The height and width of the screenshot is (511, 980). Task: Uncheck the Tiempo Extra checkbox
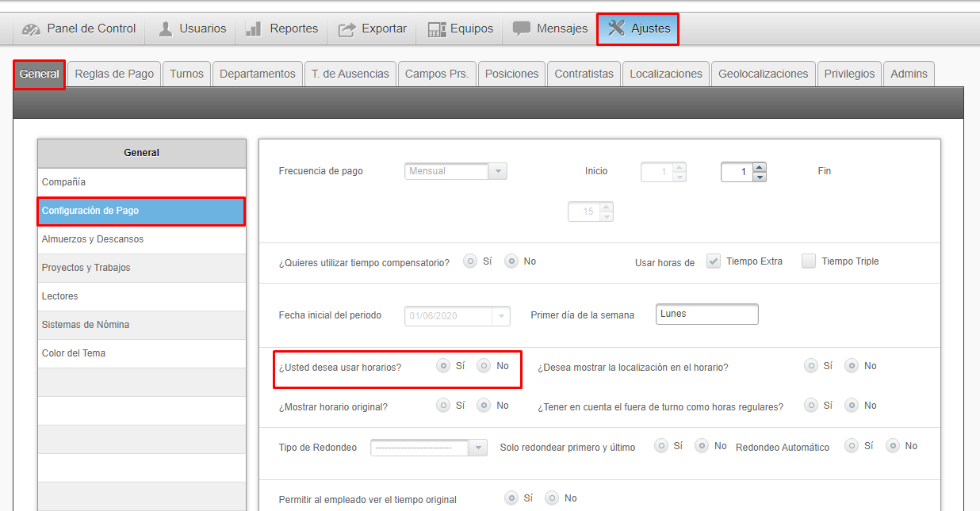tap(714, 261)
